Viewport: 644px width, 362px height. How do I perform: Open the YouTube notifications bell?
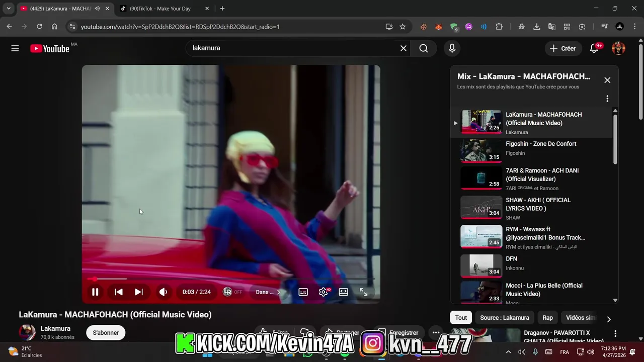[x=594, y=48]
